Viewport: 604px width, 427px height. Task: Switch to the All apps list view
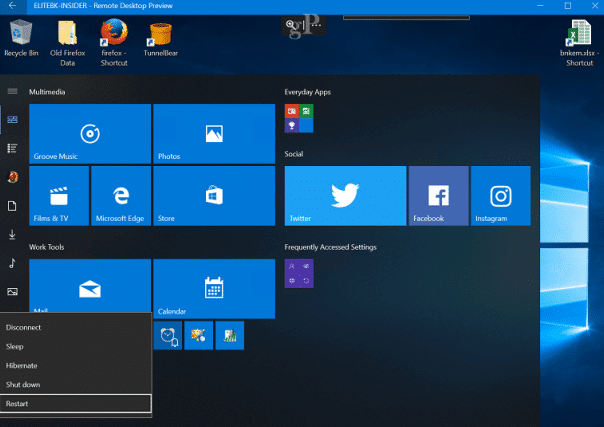pyautogui.click(x=12, y=148)
